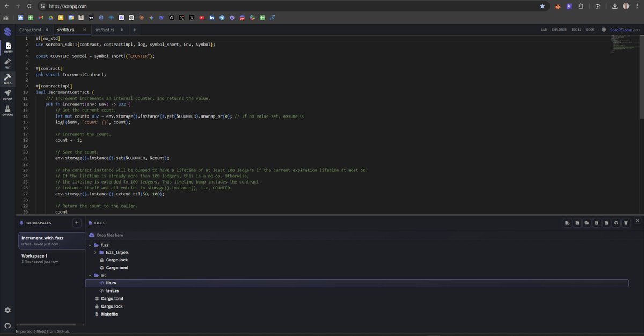Close the bottom files panel

638,220
